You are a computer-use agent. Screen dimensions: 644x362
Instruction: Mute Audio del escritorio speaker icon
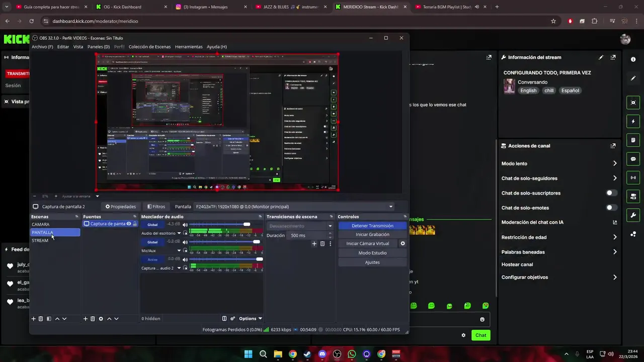point(185,225)
